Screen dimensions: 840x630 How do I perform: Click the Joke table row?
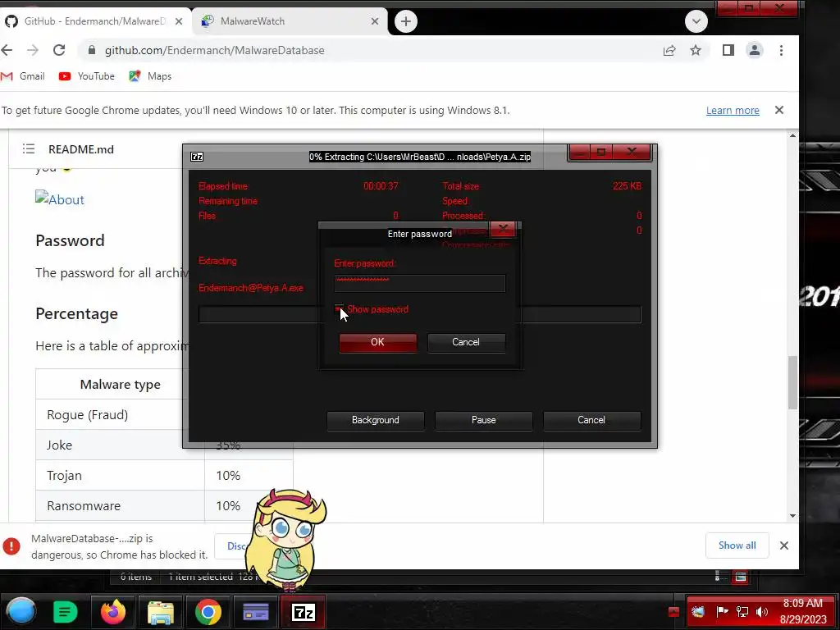[164, 445]
